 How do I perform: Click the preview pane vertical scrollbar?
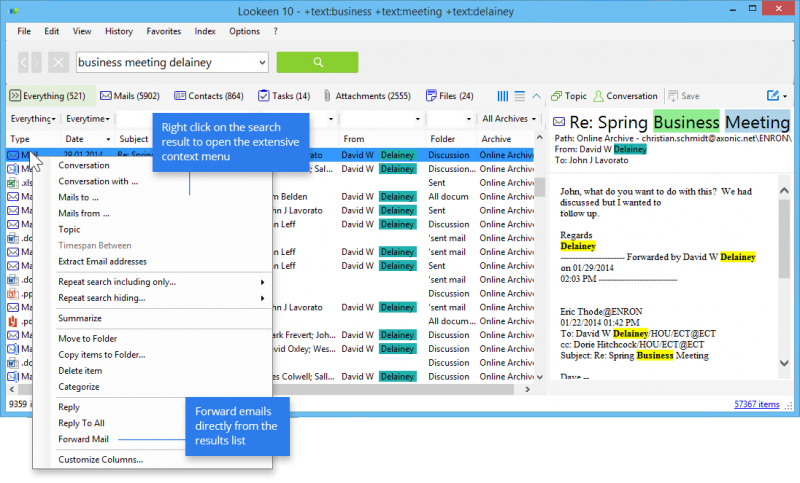pyautogui.click(x=784, y=240)
